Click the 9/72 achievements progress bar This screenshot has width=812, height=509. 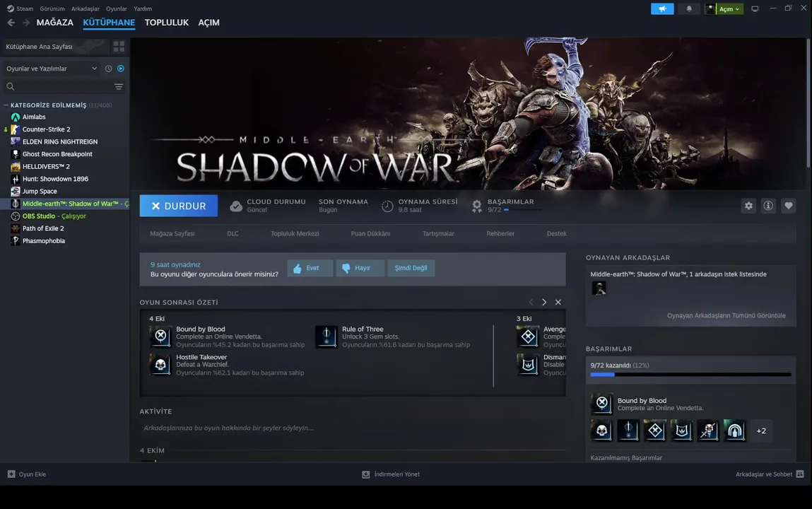tap(691, 375)
